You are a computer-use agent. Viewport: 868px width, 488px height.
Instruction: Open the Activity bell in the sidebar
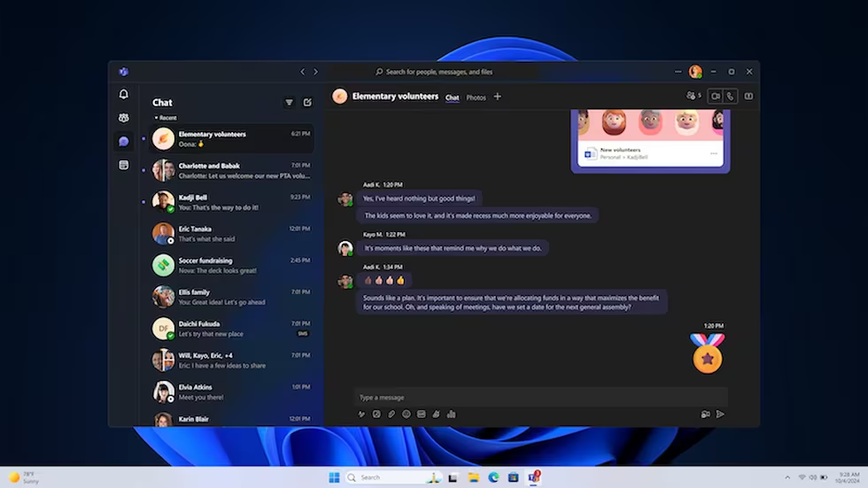[x=124, y=95]
